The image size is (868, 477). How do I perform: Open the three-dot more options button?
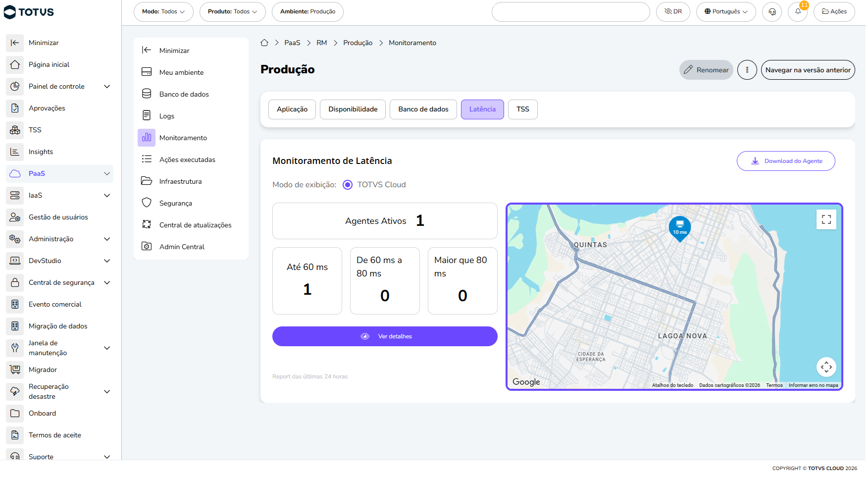(747, 70)
